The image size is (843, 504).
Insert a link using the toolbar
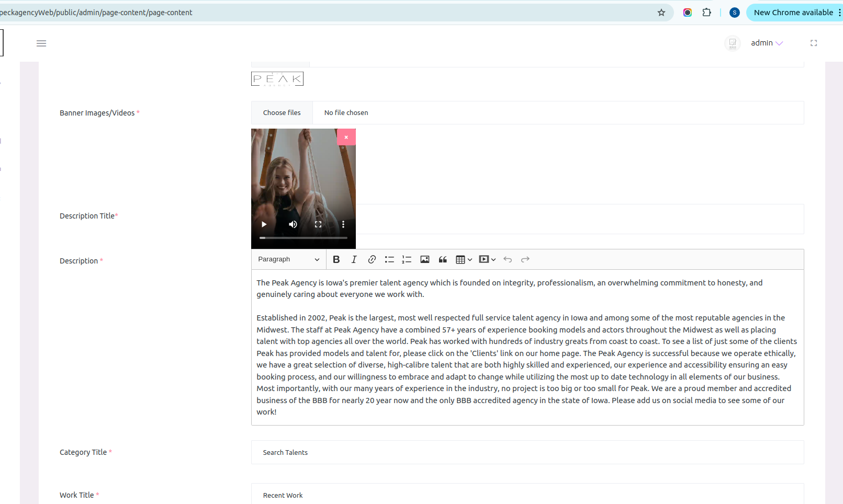[x=372, y=259]
